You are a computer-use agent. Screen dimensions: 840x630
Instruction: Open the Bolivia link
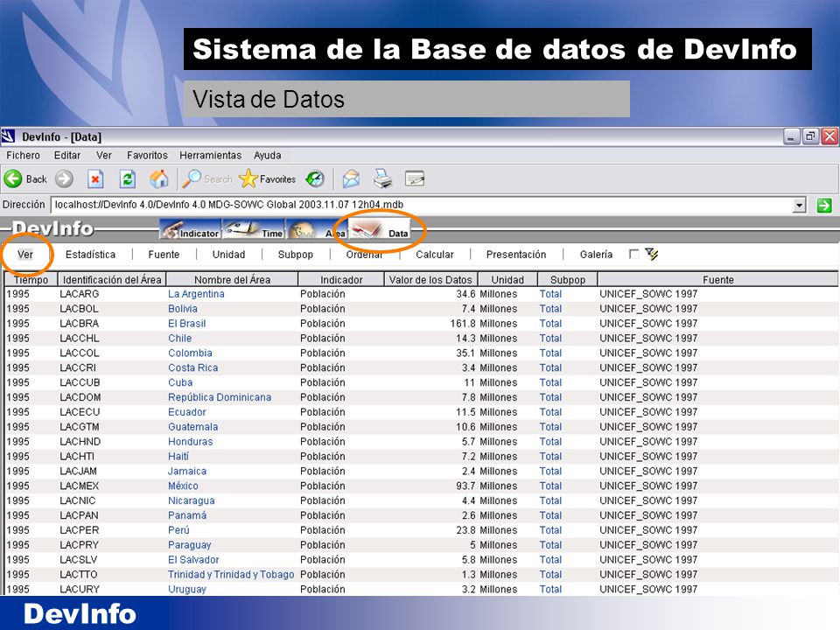183,309
